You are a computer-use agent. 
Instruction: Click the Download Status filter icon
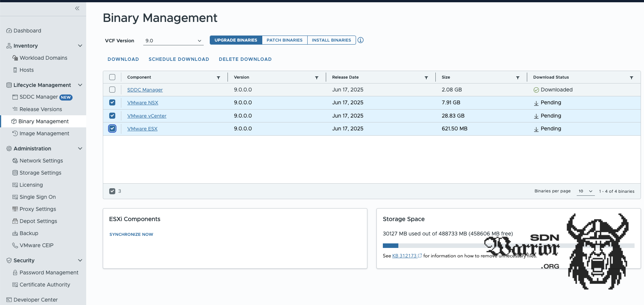pos(632,77)
